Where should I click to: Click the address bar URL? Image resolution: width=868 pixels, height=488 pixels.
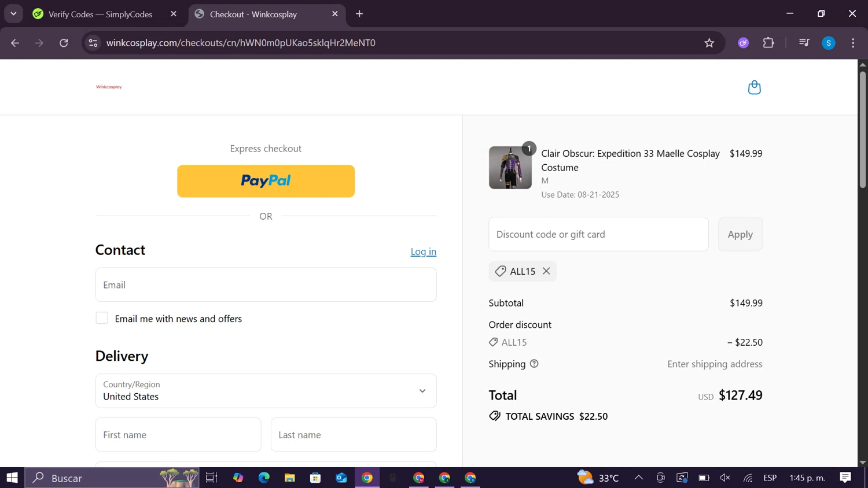241,43
